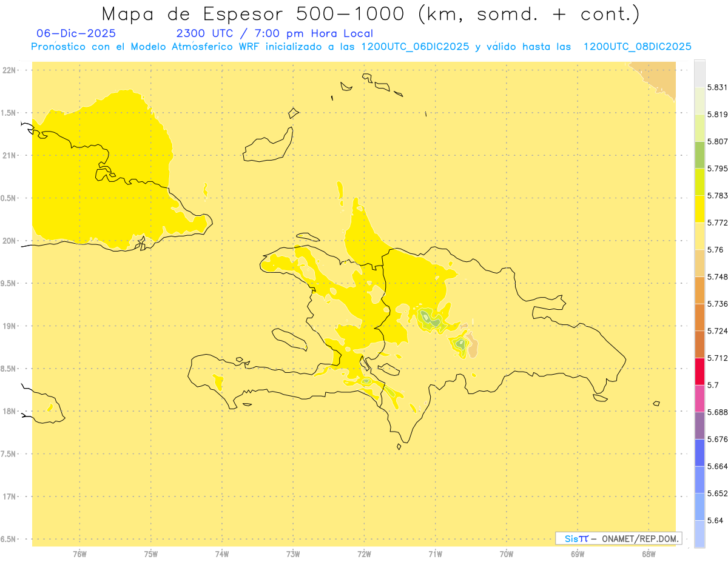Pick the orange swatch between 5.736 and 5.724
This screenshot has height=562, width=728.
click(x=699, y=317)
